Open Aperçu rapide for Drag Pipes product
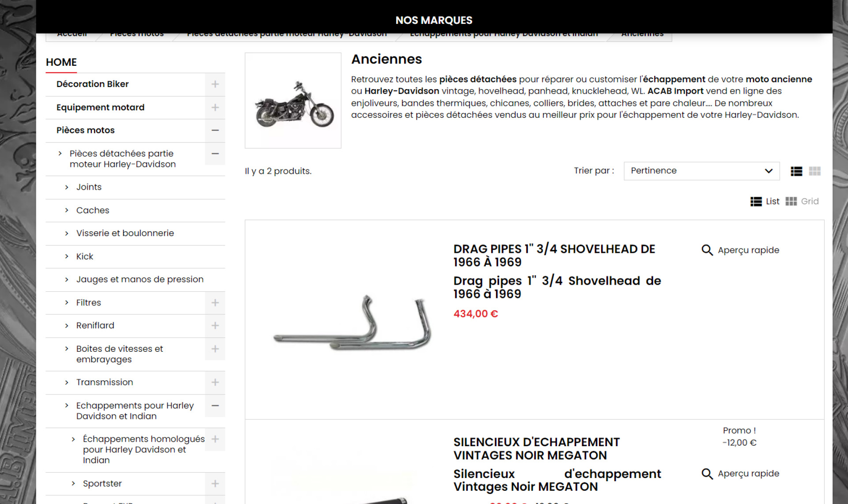 [x=740, y=250]
